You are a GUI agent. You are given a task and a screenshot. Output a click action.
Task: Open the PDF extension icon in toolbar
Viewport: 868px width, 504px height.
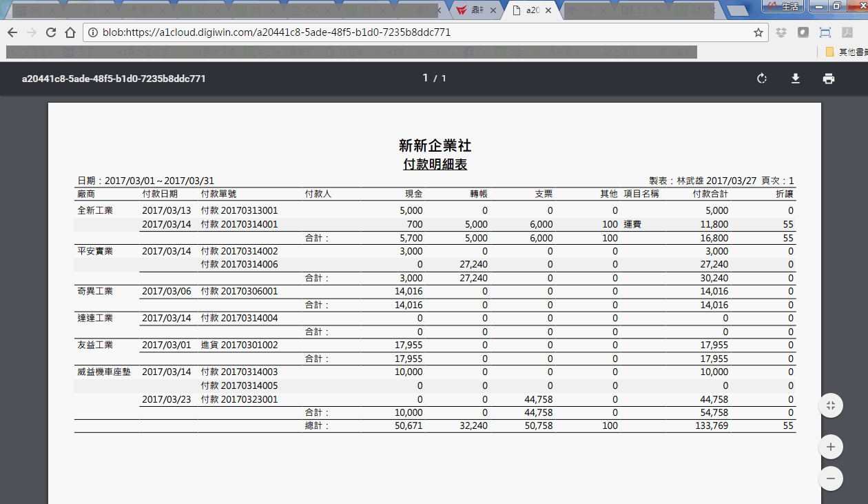847,32
